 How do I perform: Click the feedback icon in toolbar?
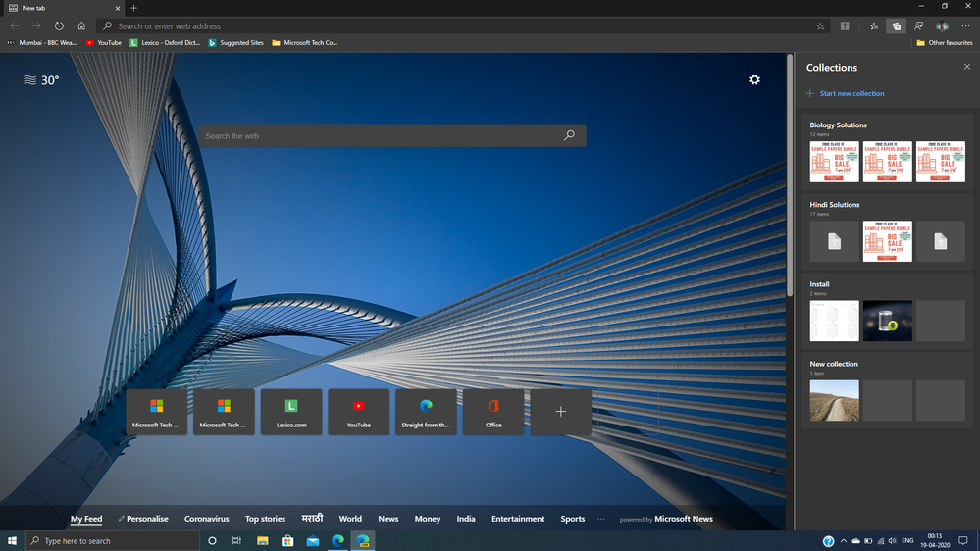(919, 26)
